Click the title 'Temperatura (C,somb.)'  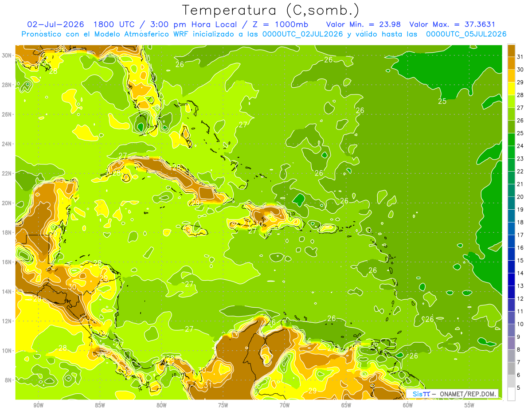click(271, 10)
